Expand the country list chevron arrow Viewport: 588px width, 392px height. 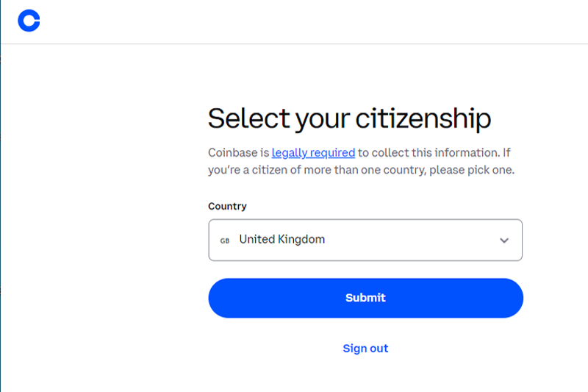click(504, 240)
